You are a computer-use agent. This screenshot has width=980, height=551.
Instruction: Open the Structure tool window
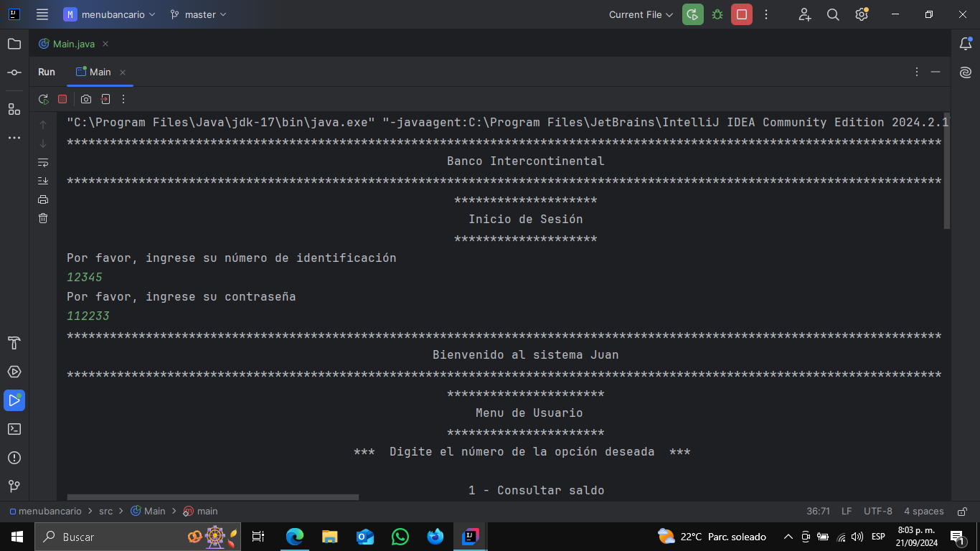[x=14, y=109]
